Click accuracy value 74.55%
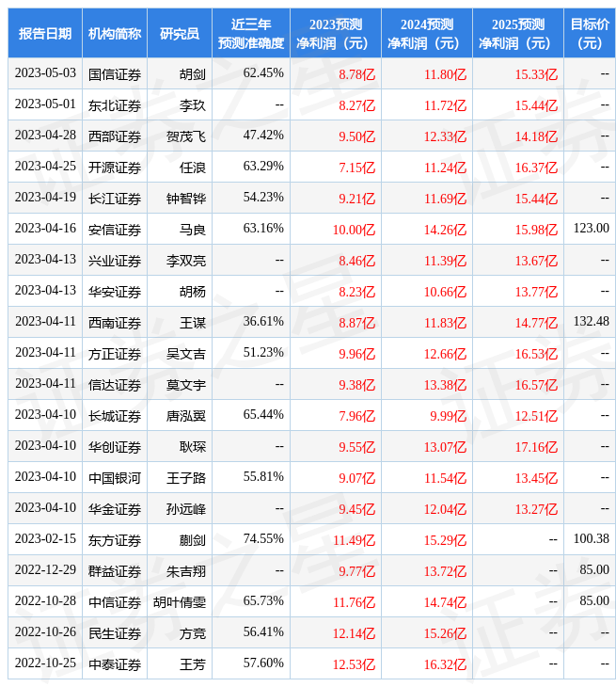The image size is (616, 687). (x=263, y=539)
